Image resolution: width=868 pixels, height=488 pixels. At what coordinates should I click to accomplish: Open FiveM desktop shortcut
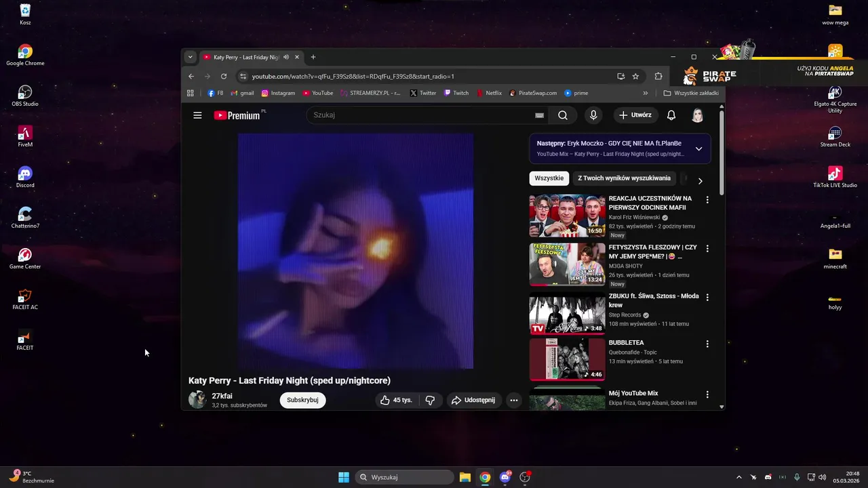(x=25, y=136)
